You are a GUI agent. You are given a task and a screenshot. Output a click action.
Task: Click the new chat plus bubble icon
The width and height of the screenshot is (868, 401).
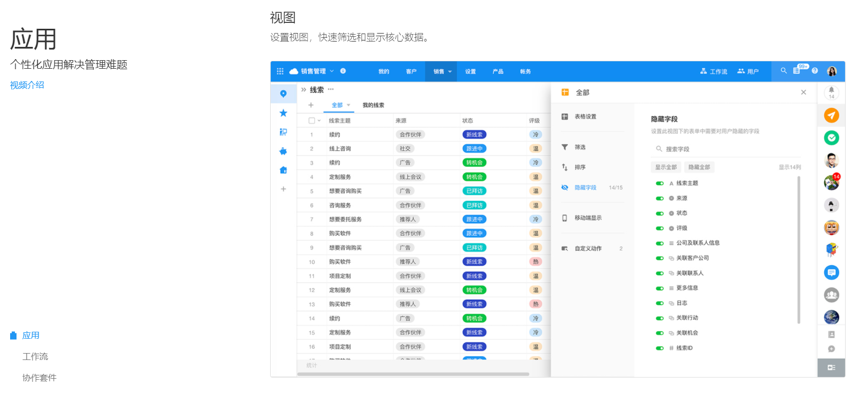(x=832, y=349)
